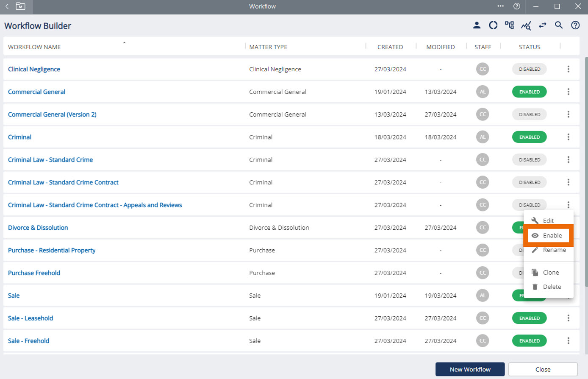The height and width of the screenshot is (379, 588).
Task: Toggle the Criminal workflow ENABLED status badge
Action: click(x=529, y=137)
